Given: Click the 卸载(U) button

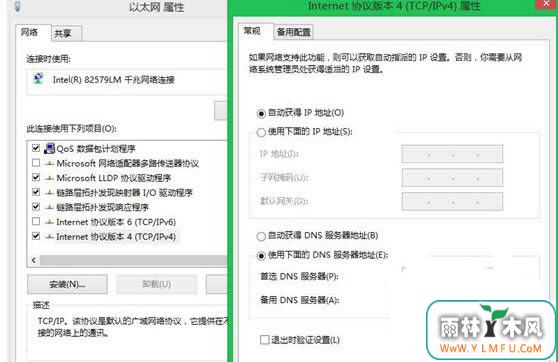Looking at the screenshot, I should click(x=157, y=284).
